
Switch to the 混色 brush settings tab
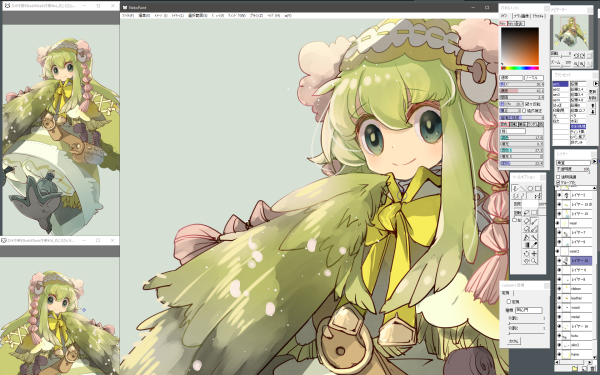[x=504, y=124]
